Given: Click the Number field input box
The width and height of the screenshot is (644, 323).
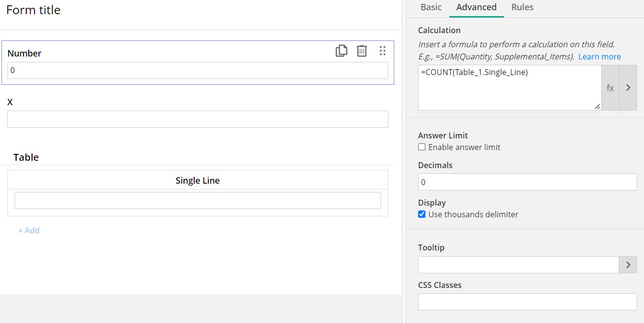Looking at the screenshot, I should (x=198, y=70).
